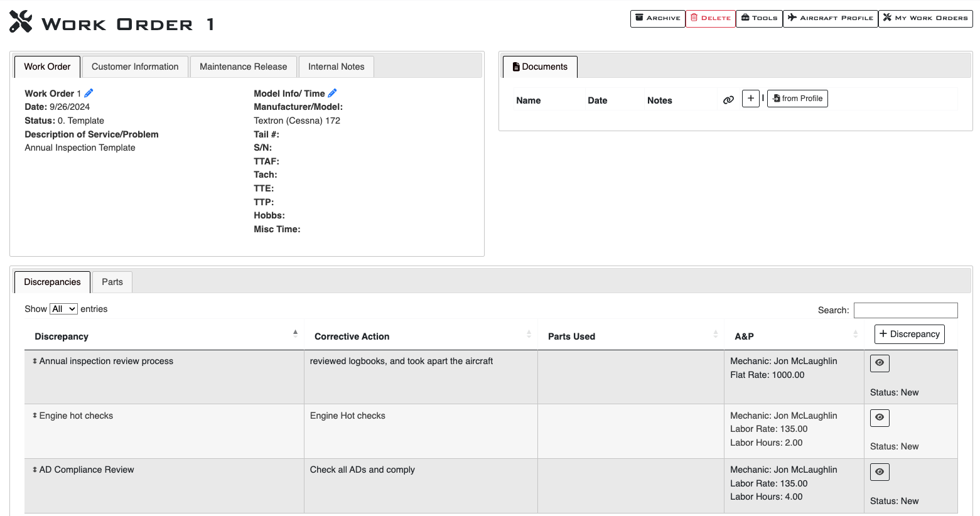Add a new Discrepancy
Screen dimensions: 980x516
pos(909,334)
